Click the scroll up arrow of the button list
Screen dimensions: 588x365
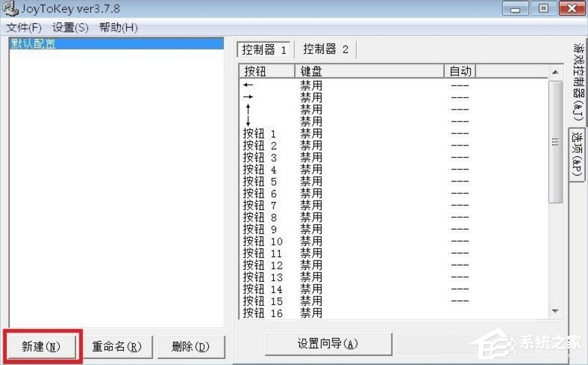click(555, 72)
